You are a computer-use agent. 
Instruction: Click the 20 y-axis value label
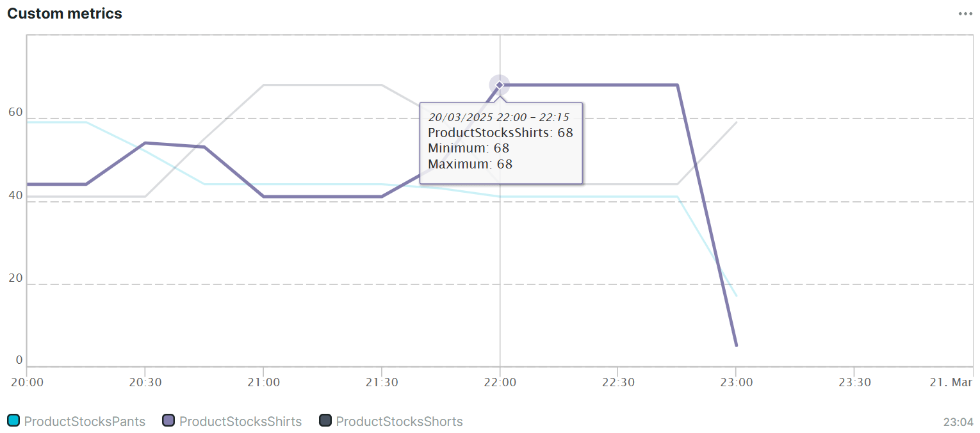coord(15,278)
